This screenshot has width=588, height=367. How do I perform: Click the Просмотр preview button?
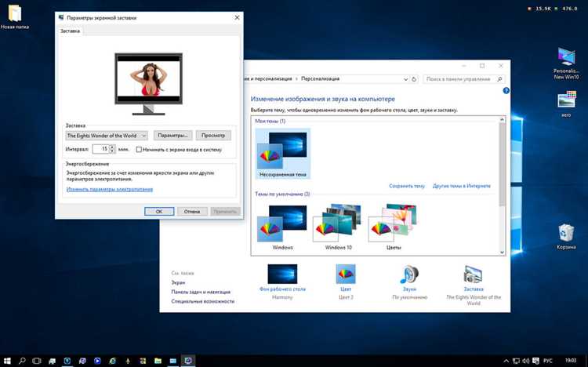click(213, 136)
